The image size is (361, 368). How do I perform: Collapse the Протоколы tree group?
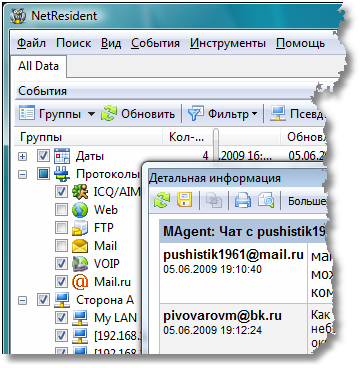tap(22, 174)
